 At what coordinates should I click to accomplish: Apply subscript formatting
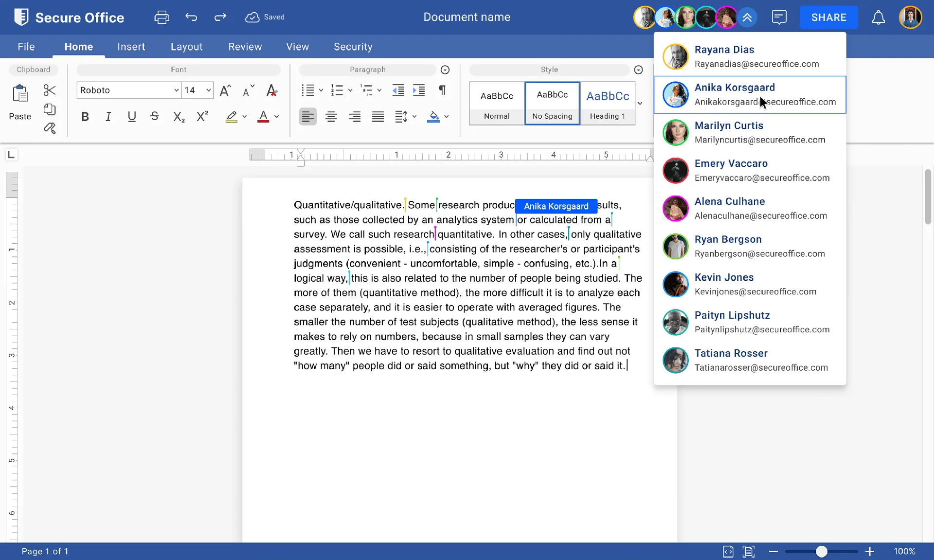coord(179,117)
